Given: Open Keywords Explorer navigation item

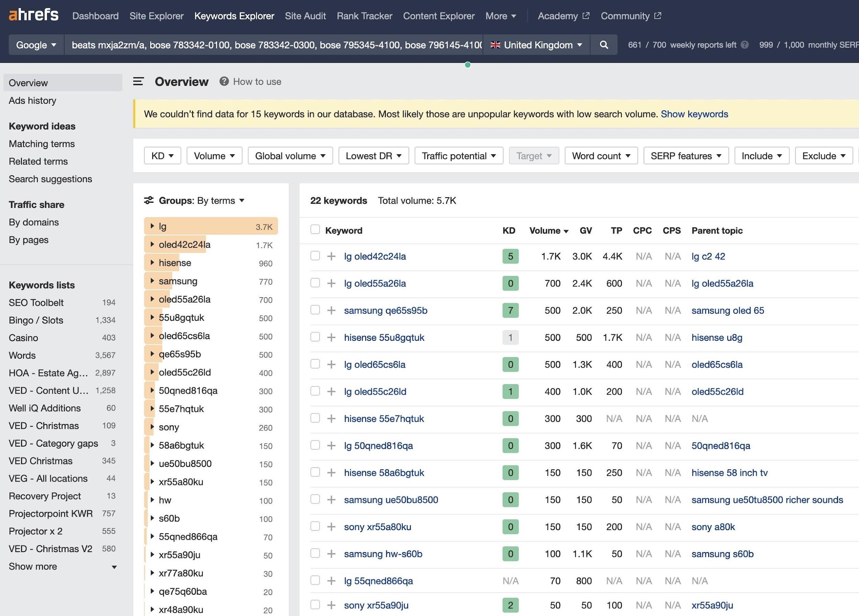Looking at the screenshot, I should point(234,15).
